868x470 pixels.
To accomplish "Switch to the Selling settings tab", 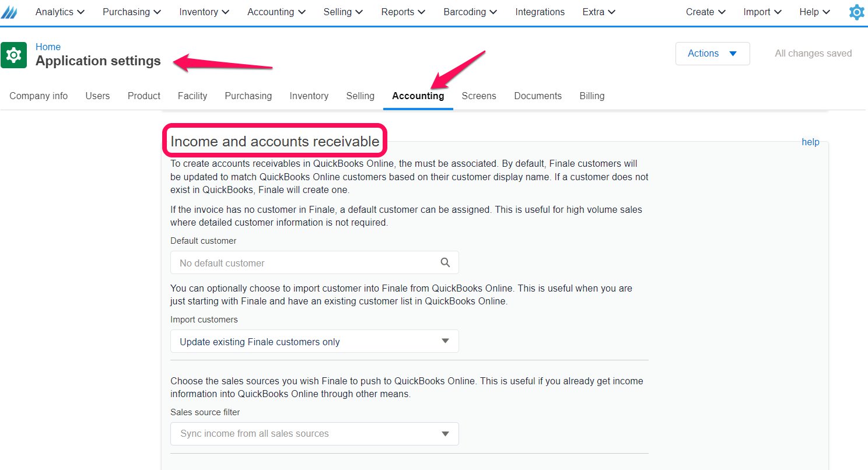I will click(x=360, y=96).
